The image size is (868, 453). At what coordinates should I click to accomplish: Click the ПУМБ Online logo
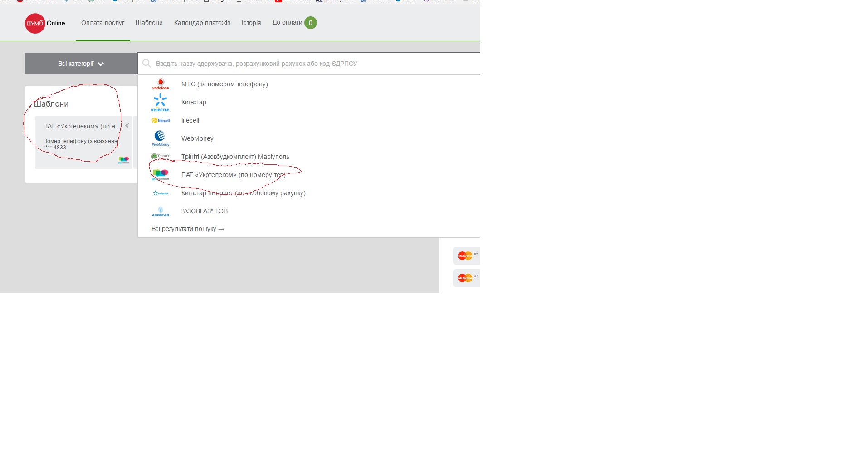[x=45, y=23]
